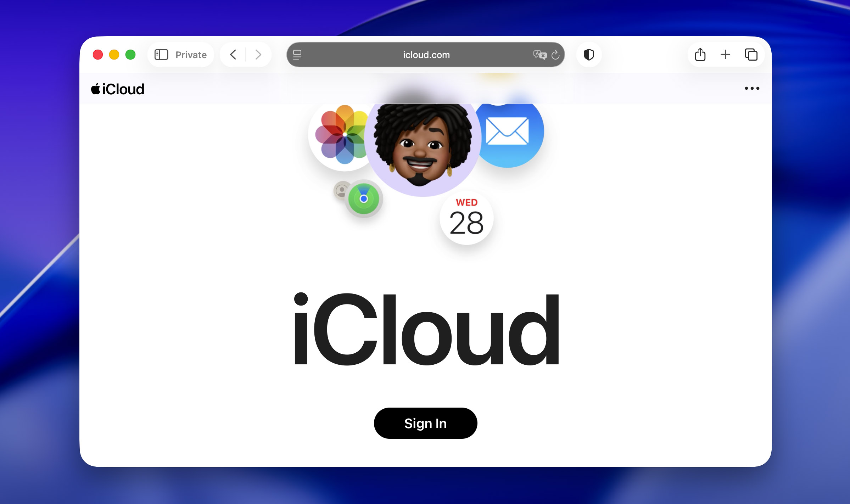Screen dimensions: 850x504
Task: Go back to the previous page
Action: pos(233,55)
